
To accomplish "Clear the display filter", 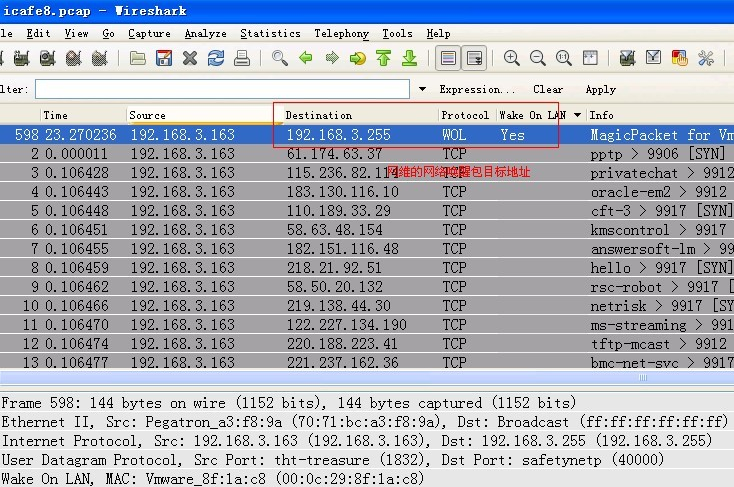I will [548, 89].
